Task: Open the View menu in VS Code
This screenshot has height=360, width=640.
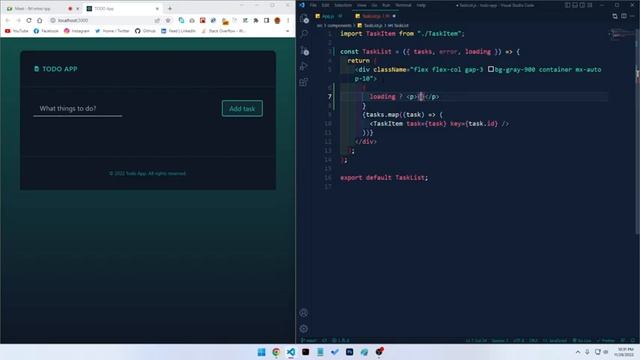Action: pos(362,5)
